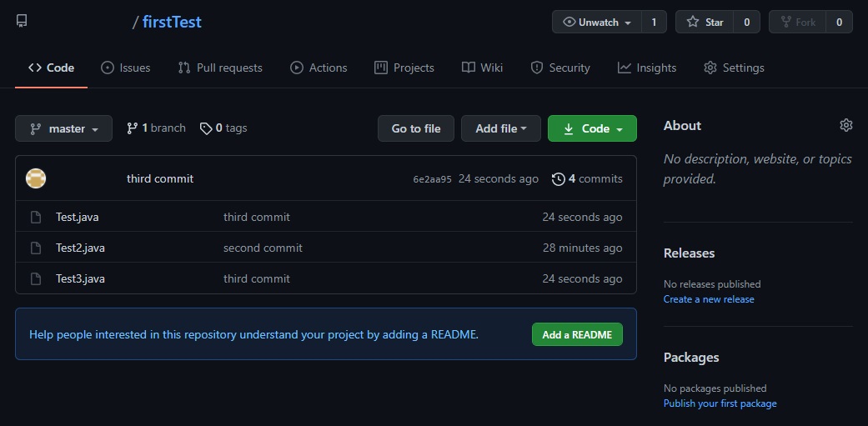
Task: Click the file icon next to Test.java
Action: click(36, 217)
